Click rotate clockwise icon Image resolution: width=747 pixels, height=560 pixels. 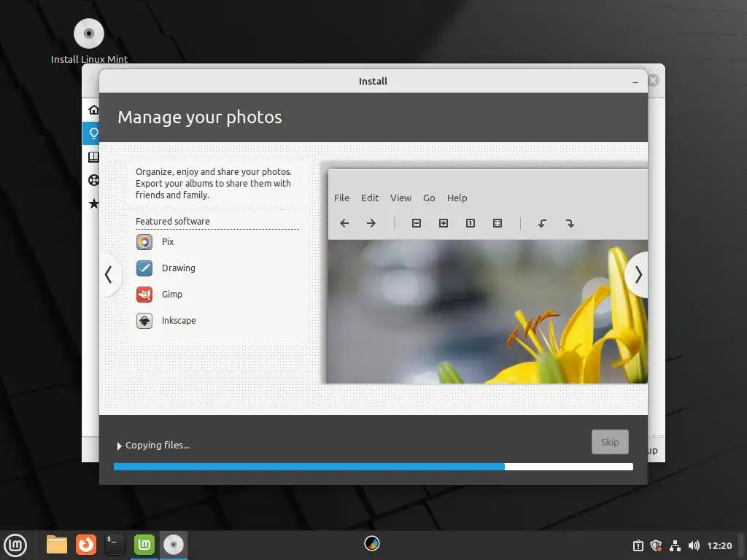(570, 223)
